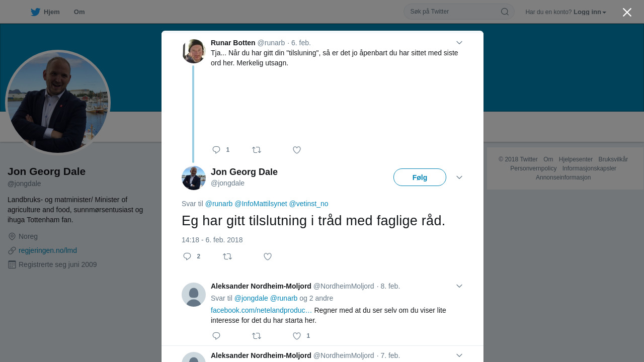Open the regjeringen.no/lmd link
Screen dimensions: 644x362
point(48,250)
